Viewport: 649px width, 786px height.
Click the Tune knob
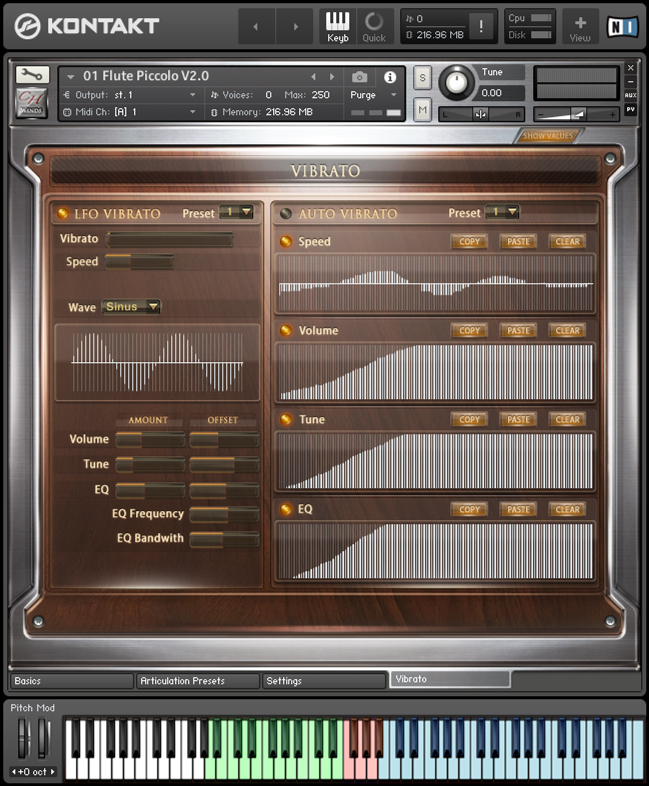pyautogui.click(x=456, y=82)
